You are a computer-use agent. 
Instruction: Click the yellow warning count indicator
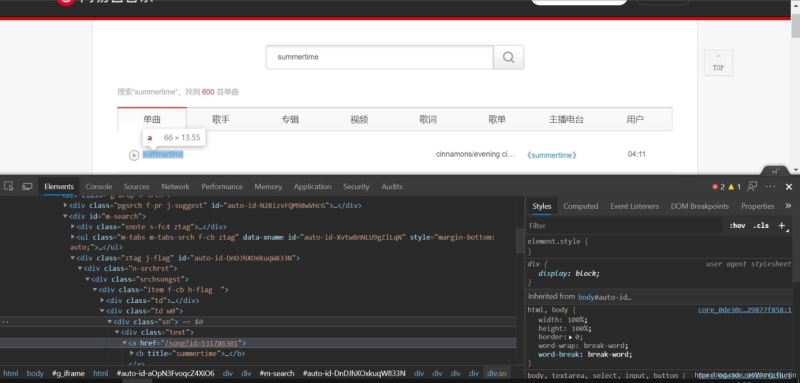pos(735,187)
